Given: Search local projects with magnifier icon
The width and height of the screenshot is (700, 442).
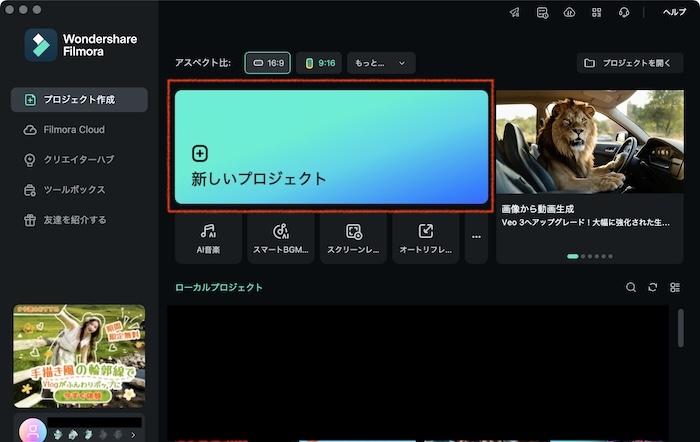Looking at the screenshot, I should pos(631,288).
